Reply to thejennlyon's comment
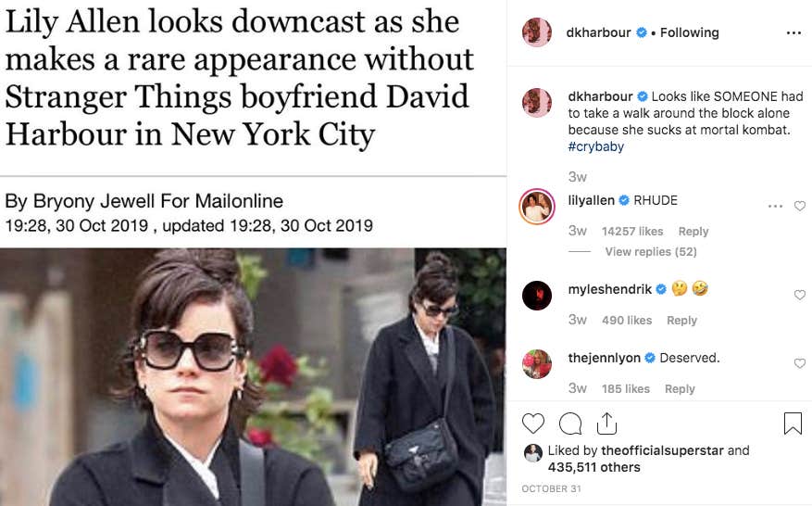The image size is (812, 506). pyautogui.click(x=680, y=389)
